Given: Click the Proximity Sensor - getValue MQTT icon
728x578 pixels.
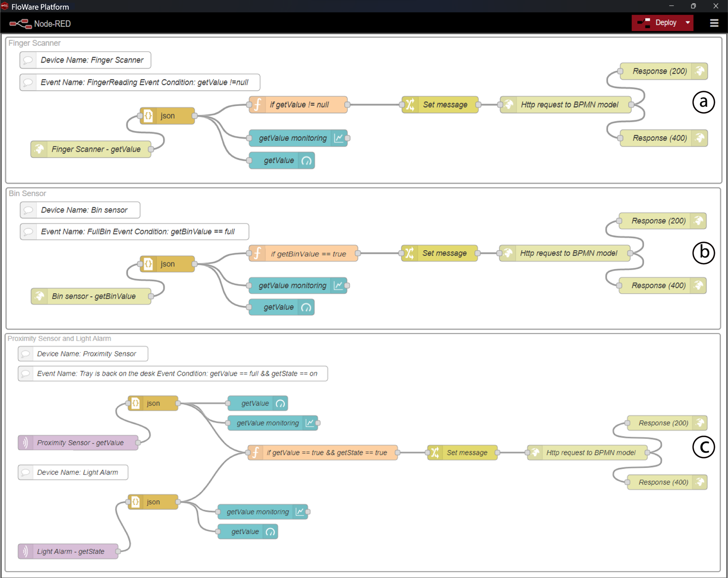Looking at the screenshot, I should point(25,443).
